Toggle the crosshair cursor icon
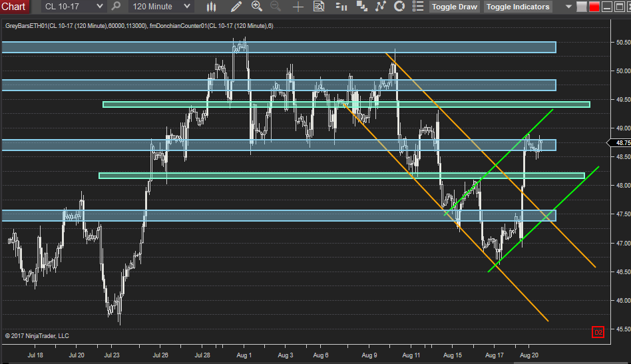This screenshot has height=364, width=631. tap(298, 7)
